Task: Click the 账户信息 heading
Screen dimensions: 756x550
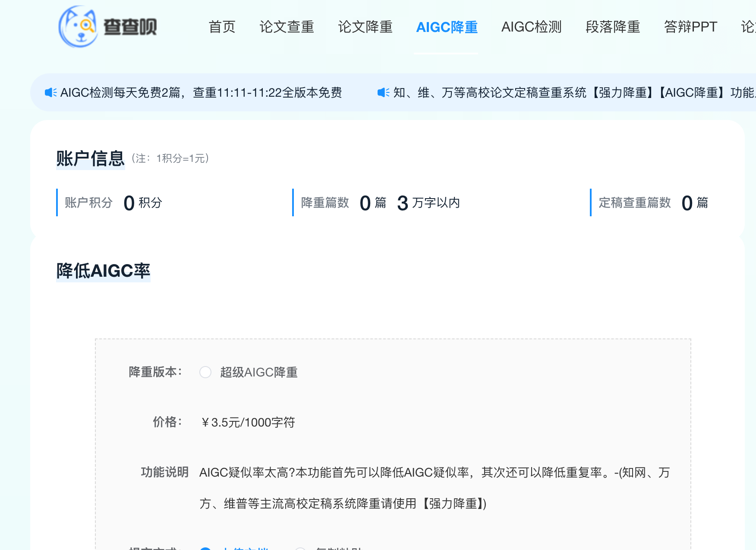Action: (90, 158)
